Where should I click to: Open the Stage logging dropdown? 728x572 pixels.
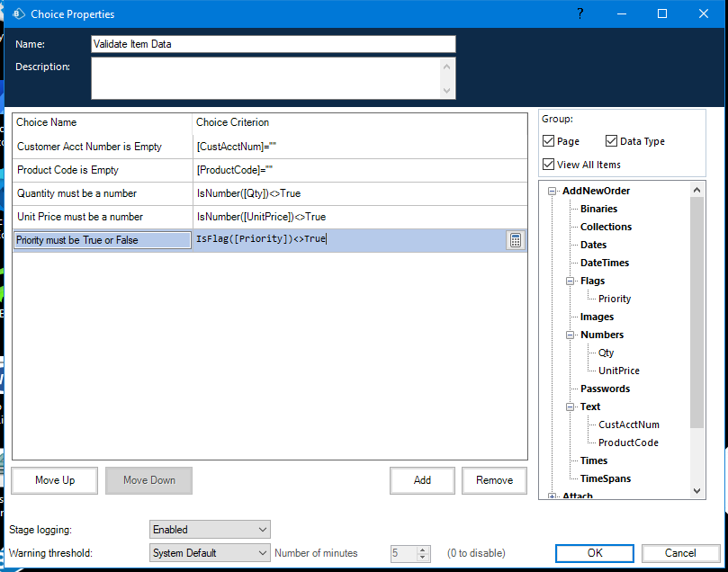point(210,530)
